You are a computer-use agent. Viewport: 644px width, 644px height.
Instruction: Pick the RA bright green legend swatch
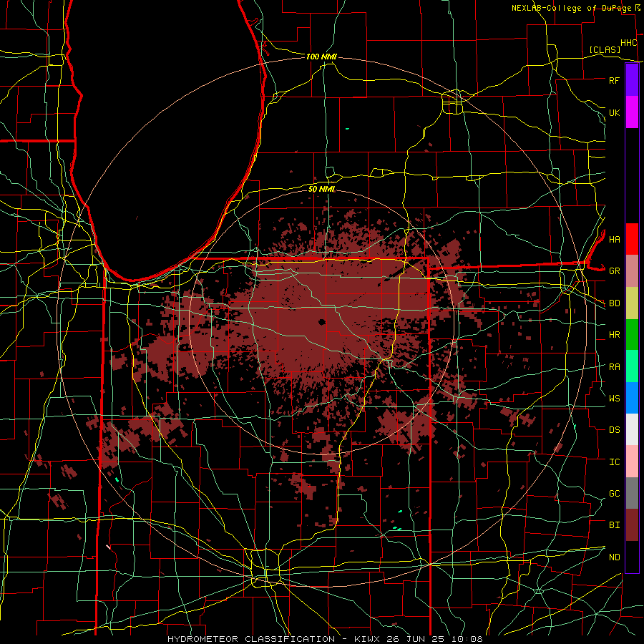point(632,366)
